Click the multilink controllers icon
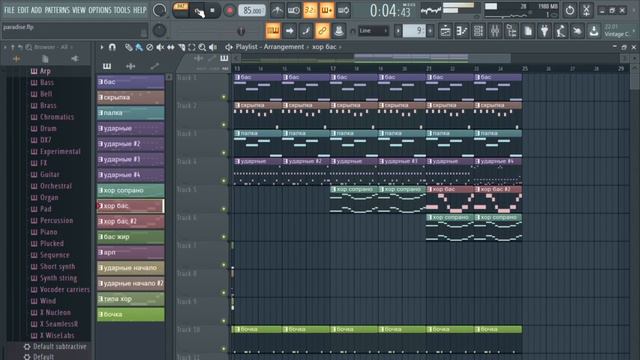Viewport: 640px width, 360px height. click(x=338, y=31)
